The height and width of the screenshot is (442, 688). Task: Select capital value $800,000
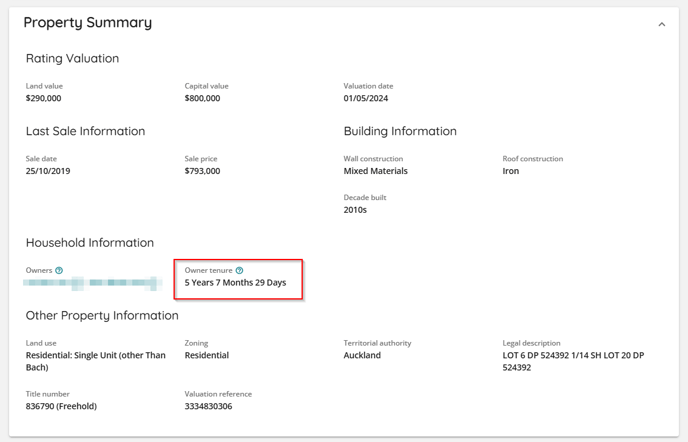202,98
